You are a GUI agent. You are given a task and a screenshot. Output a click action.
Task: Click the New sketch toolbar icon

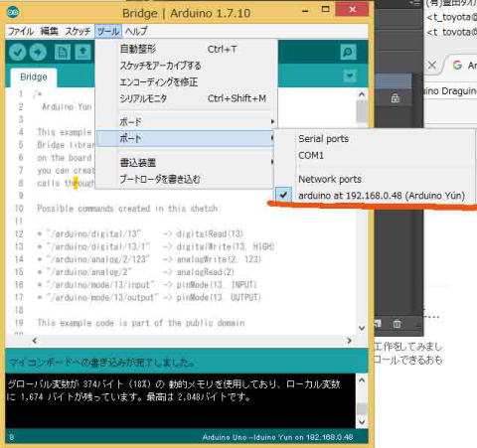(x=63, y=52)
